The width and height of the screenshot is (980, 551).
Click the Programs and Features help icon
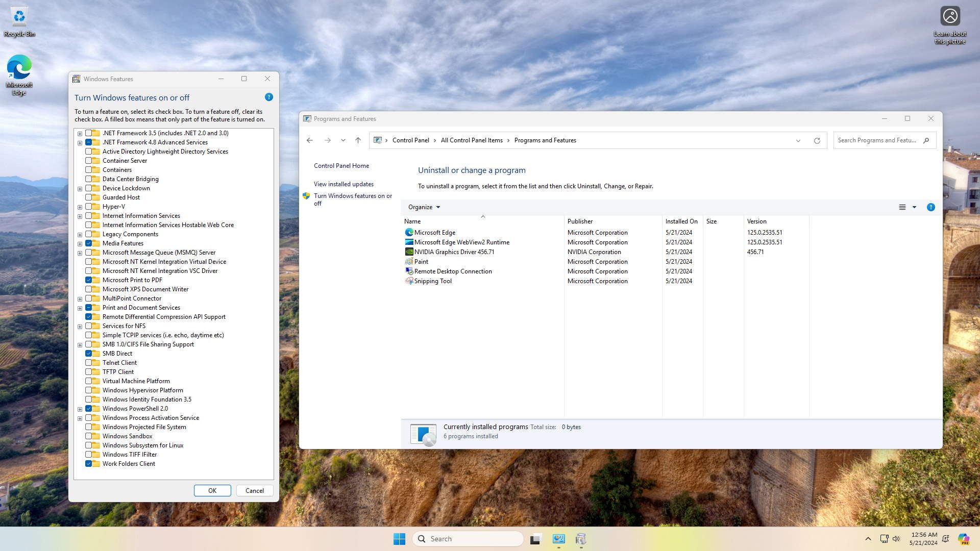(930, 207)
